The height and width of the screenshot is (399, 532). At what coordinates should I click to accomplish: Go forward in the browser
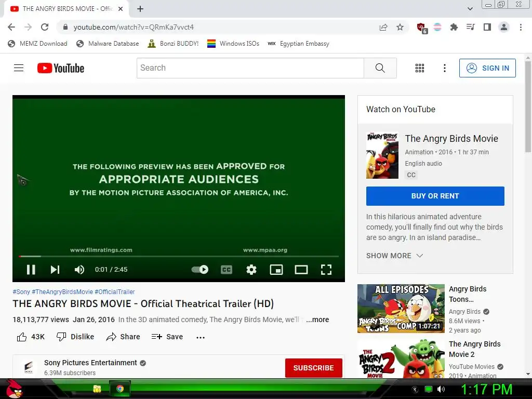coord(28,27)
